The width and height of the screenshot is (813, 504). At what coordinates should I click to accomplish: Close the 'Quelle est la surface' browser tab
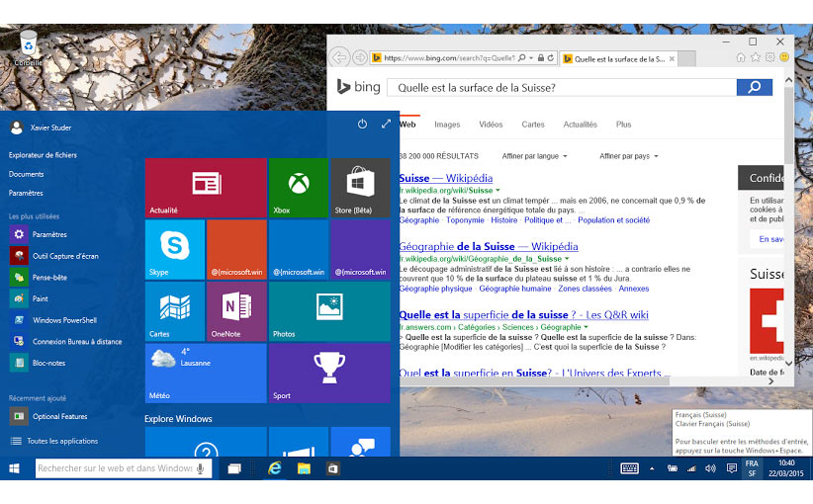[672, 58]
